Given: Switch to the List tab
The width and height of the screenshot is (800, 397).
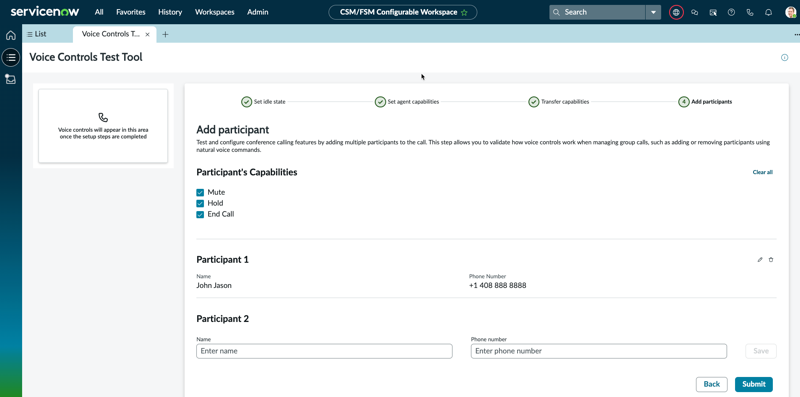Looking at the screenshot, I should click(37, 34).
